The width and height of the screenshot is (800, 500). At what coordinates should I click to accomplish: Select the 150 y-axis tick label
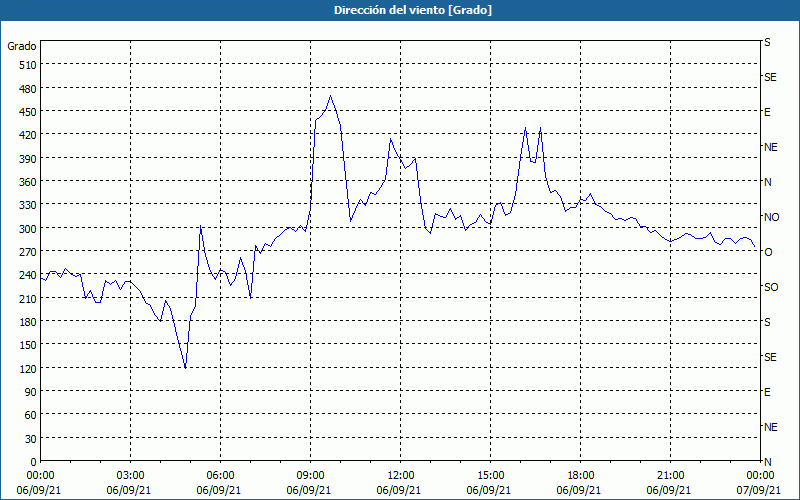(28, 345)
